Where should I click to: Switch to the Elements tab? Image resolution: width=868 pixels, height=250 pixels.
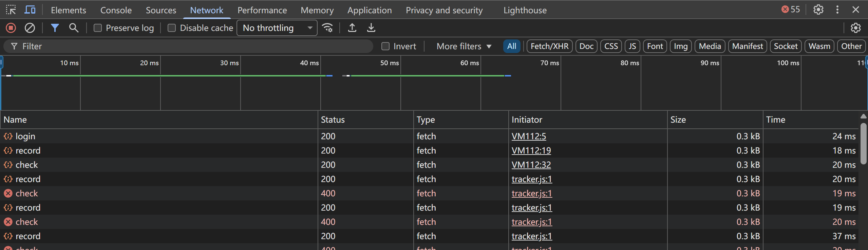click(x=69, y=10)
